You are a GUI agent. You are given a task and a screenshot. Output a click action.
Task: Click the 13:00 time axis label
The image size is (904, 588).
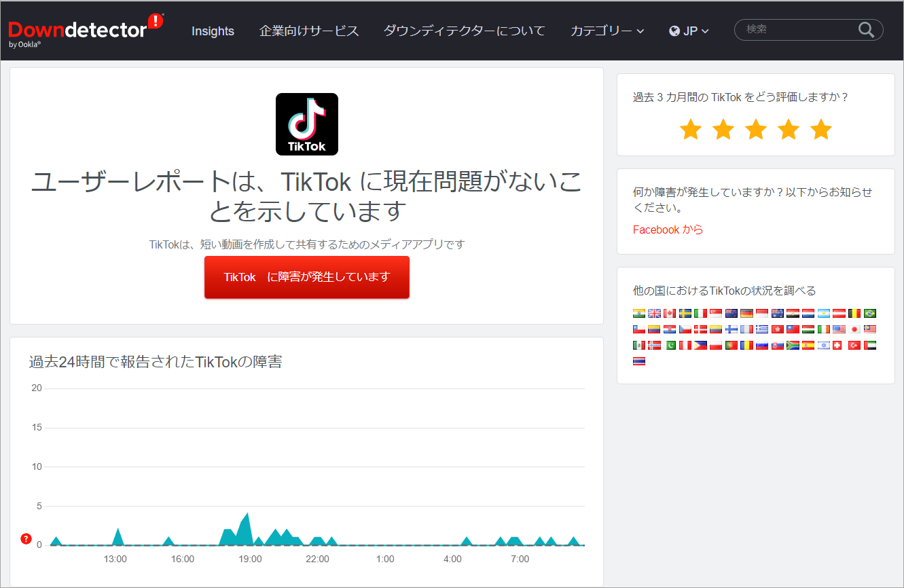[x=115, y=559]
